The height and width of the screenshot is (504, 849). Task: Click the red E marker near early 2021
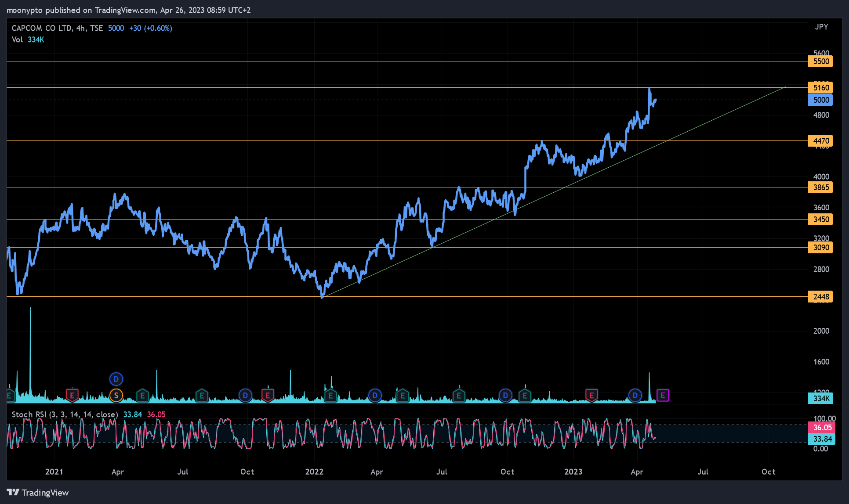pos(72,396)
